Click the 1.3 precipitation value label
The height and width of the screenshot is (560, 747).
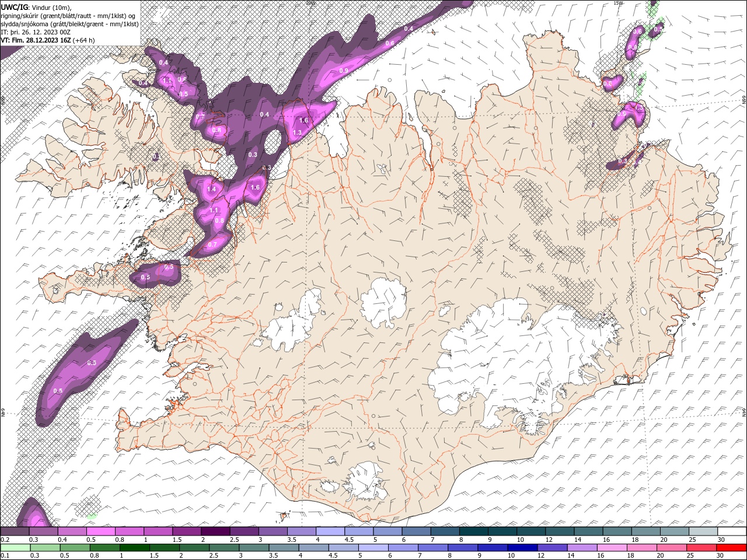coord(297,132)
